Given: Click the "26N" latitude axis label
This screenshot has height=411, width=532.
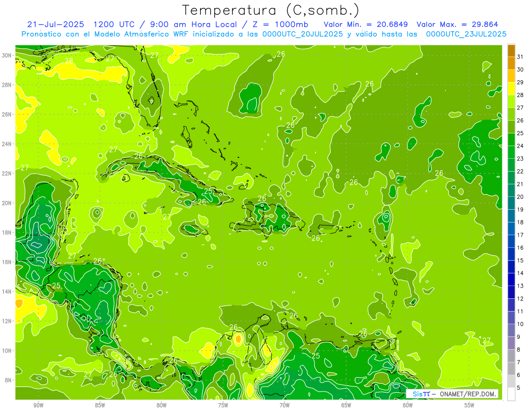Looking at the screenshot, I should (x=7, y=114).
